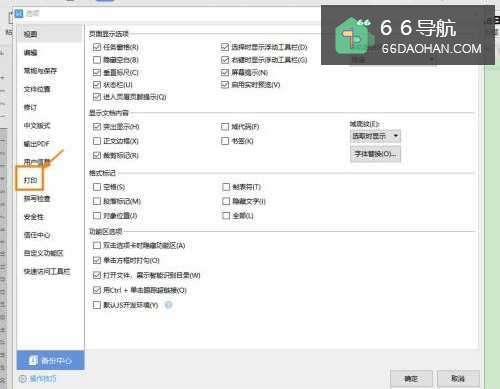Toggle the 裁剪标记(R) checkbox
500x389 pixels.
[x=97, y=155]
